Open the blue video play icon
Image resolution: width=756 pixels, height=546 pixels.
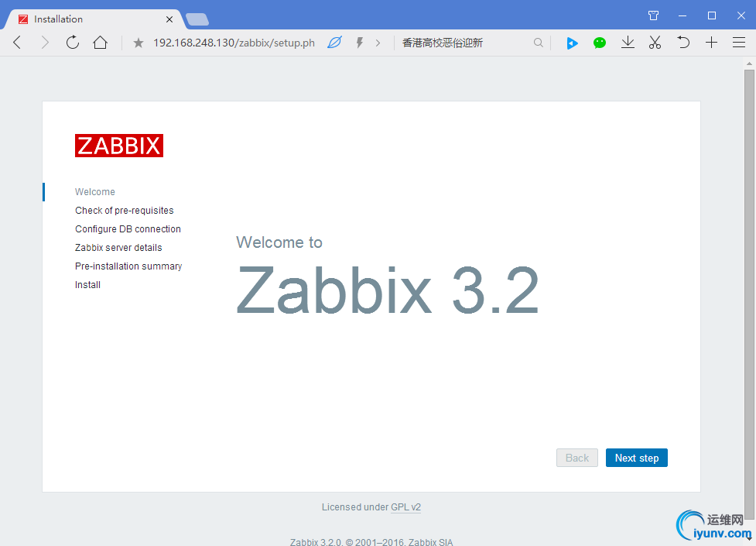[x=572, y=43]
